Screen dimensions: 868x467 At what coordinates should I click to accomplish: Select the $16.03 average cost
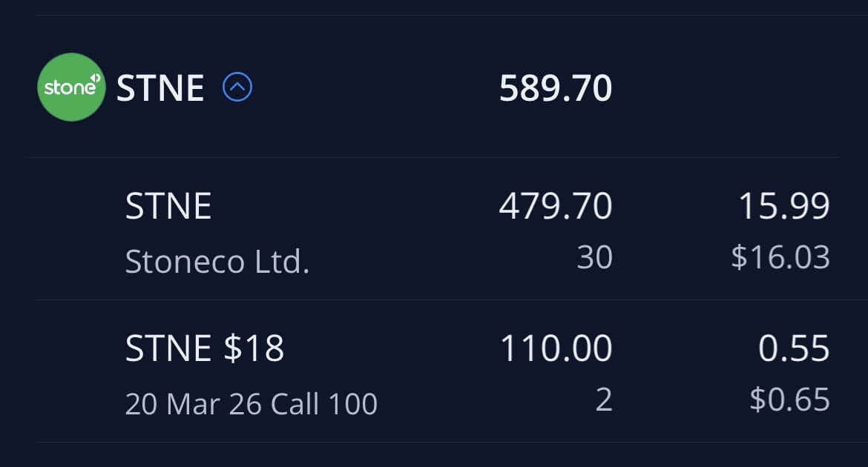780,258
